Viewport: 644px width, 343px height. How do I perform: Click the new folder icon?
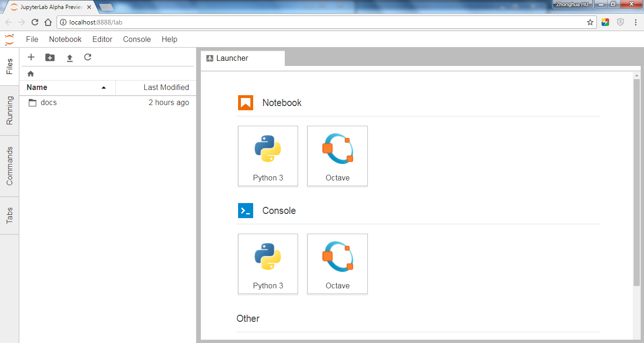(50, 57)
